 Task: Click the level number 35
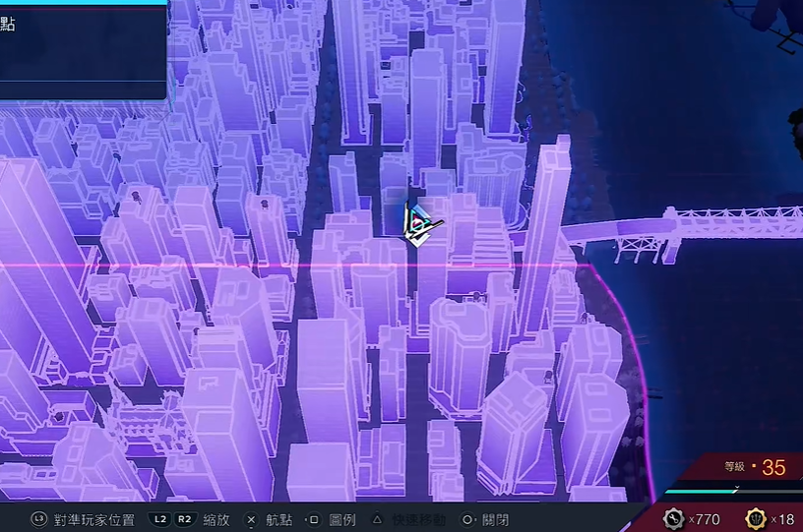773,467
